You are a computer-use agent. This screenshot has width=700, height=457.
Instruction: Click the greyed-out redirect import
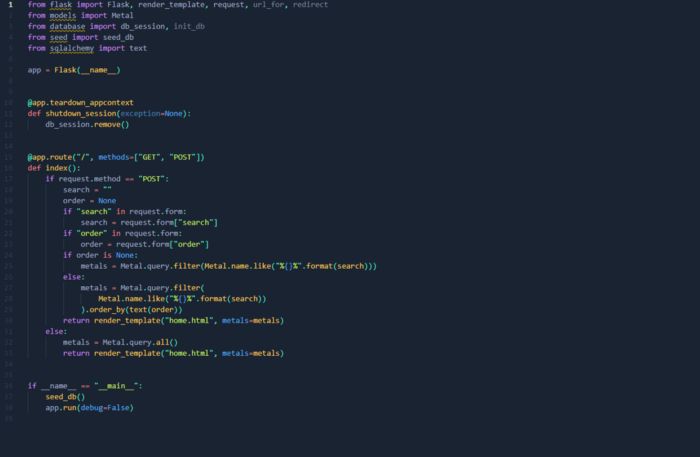pos(309,5)
